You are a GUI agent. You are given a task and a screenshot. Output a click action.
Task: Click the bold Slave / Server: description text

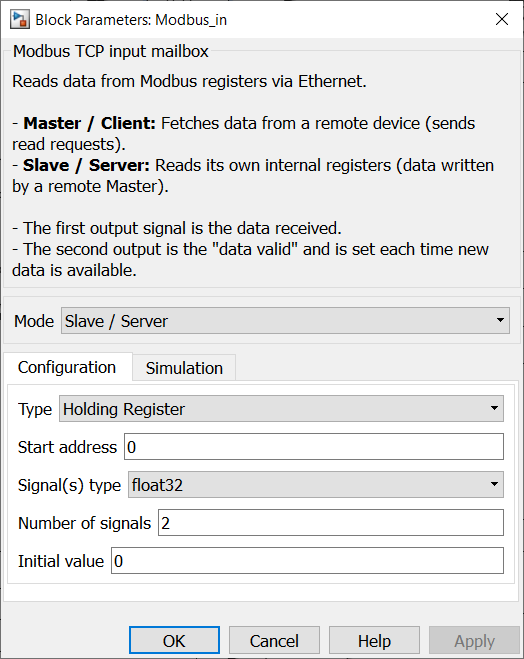87,165
